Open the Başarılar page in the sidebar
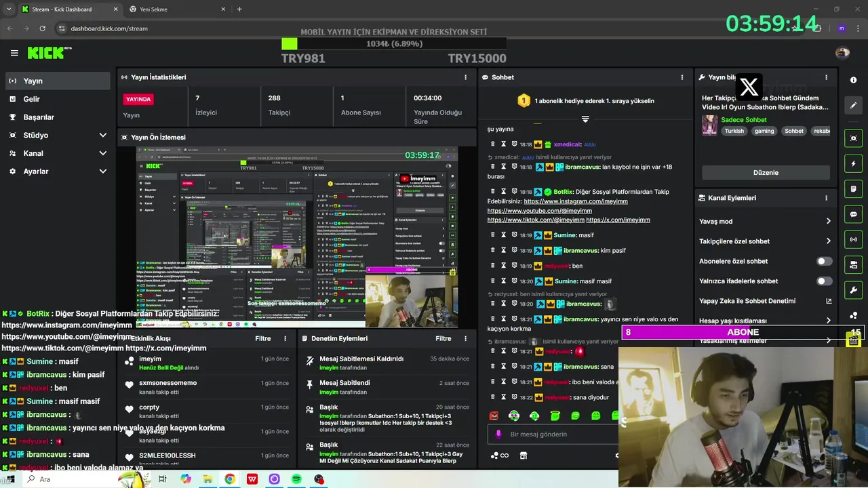 point(57,117)
